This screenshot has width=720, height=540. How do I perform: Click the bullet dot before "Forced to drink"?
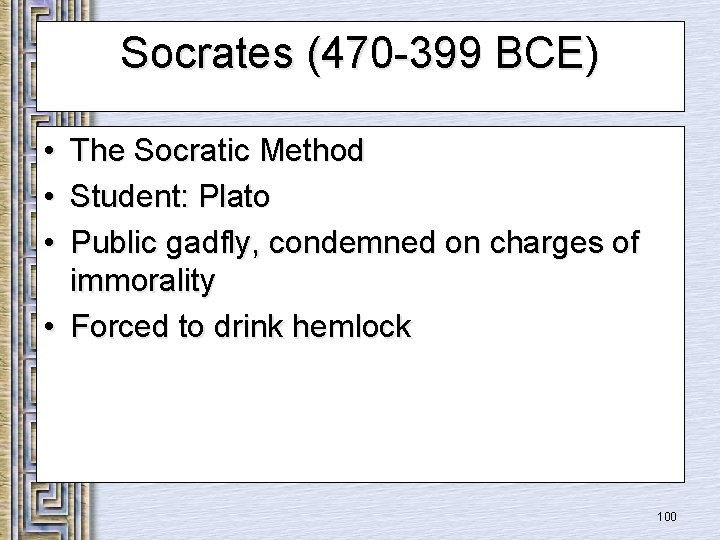click(50, 326)
